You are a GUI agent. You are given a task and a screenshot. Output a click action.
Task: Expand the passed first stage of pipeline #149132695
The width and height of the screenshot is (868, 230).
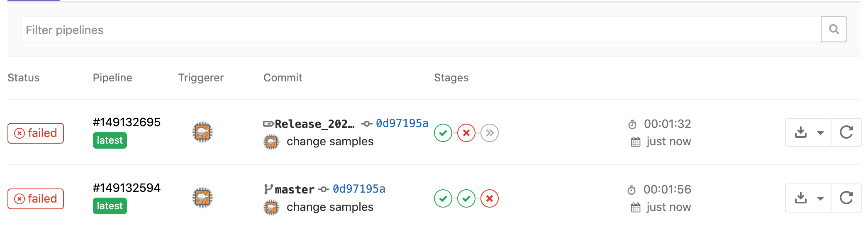(443, 133)
